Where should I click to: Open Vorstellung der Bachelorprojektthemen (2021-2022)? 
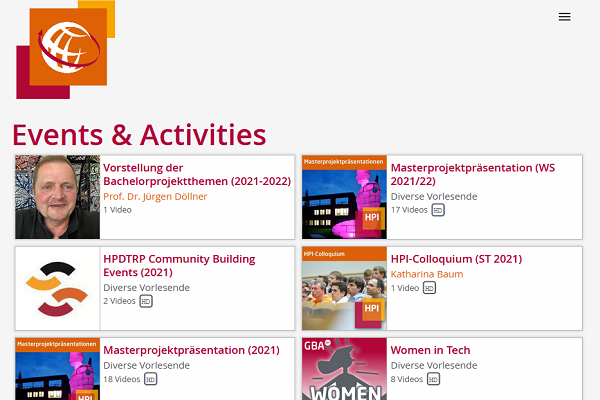click(x=196, y=175)
